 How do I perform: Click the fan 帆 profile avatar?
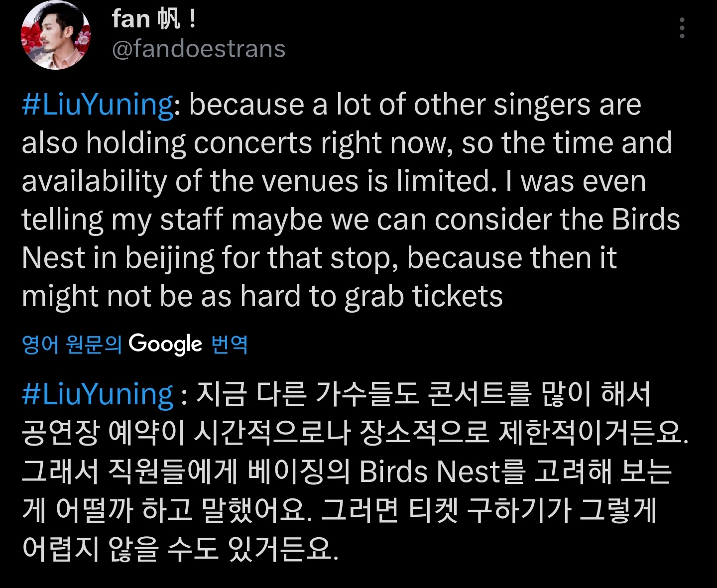point(55,36)
